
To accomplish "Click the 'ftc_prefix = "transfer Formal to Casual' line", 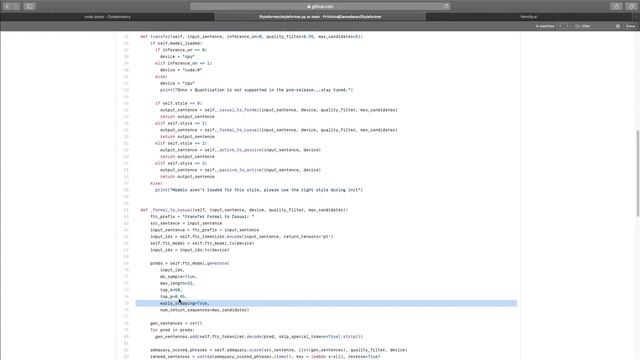I will tap(202, 216).
